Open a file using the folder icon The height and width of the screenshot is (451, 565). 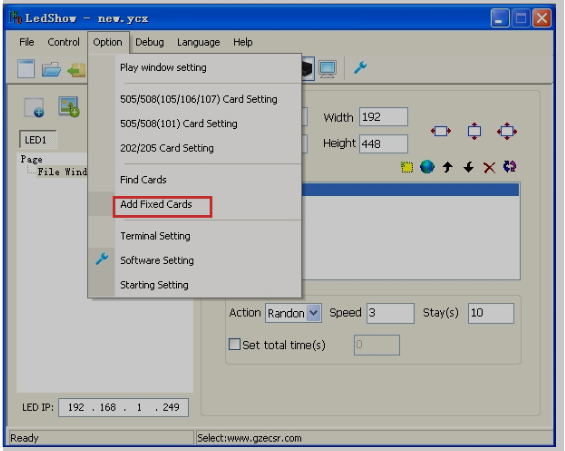coord(51,69)
